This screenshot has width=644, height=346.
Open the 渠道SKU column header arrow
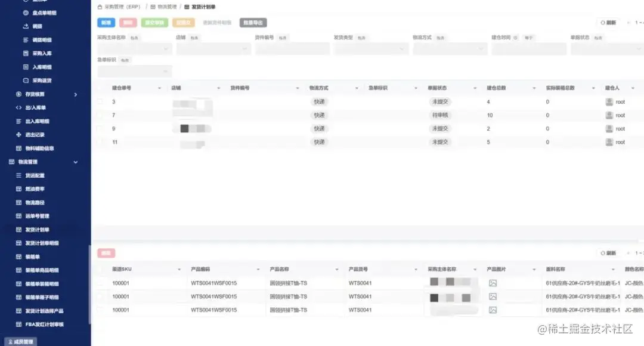[179, 270]
